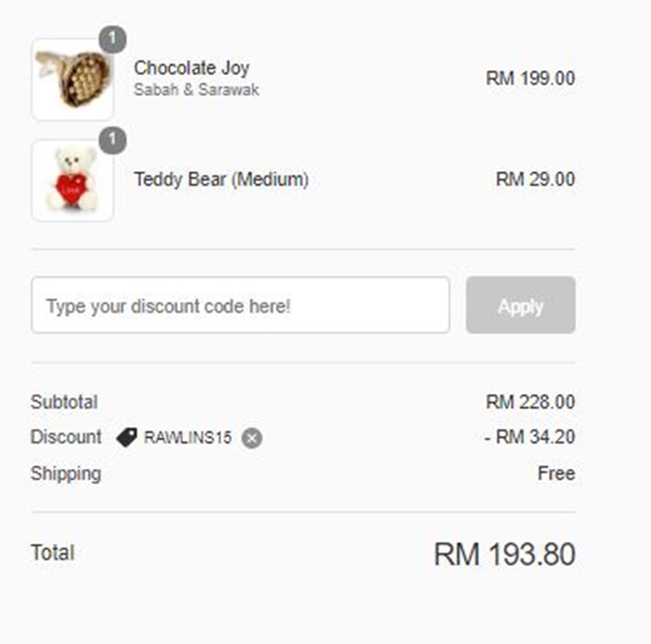
Task: Click the Chocolate Joy quantity badge
Action: pos(112,39)
